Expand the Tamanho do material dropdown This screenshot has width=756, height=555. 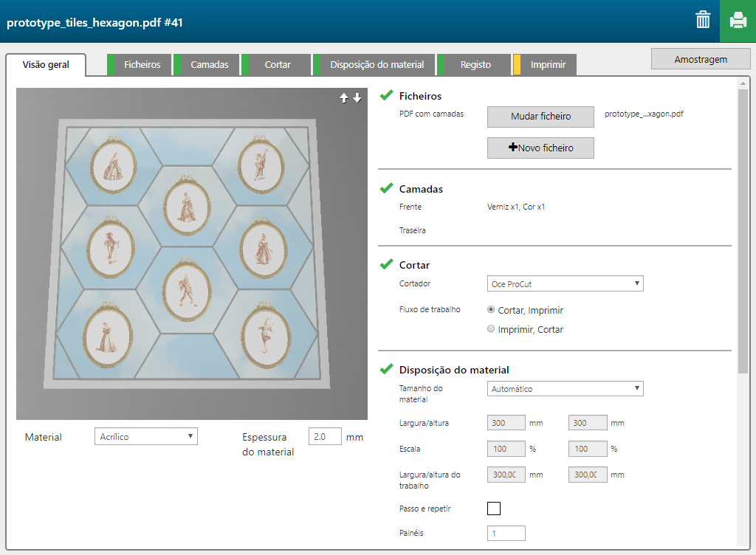pos(565,389)
